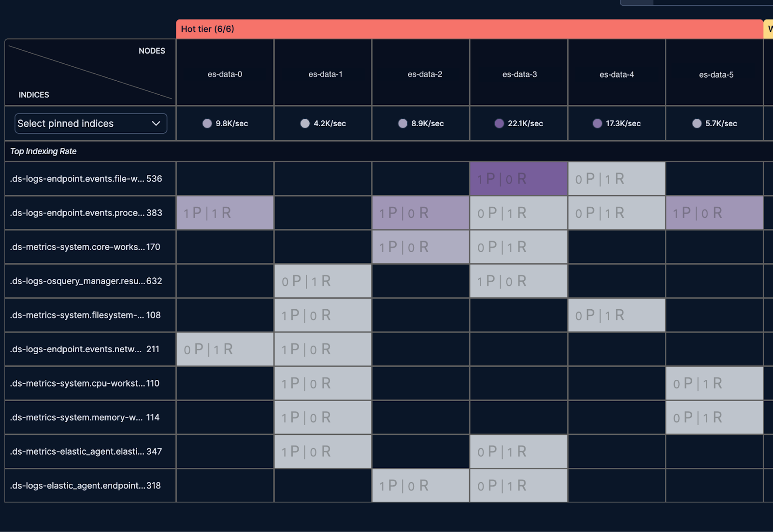Click the es-data-1 4.2K/sec circle indicator
Screen dimensions: 773x532
click(x=305, y=123)
